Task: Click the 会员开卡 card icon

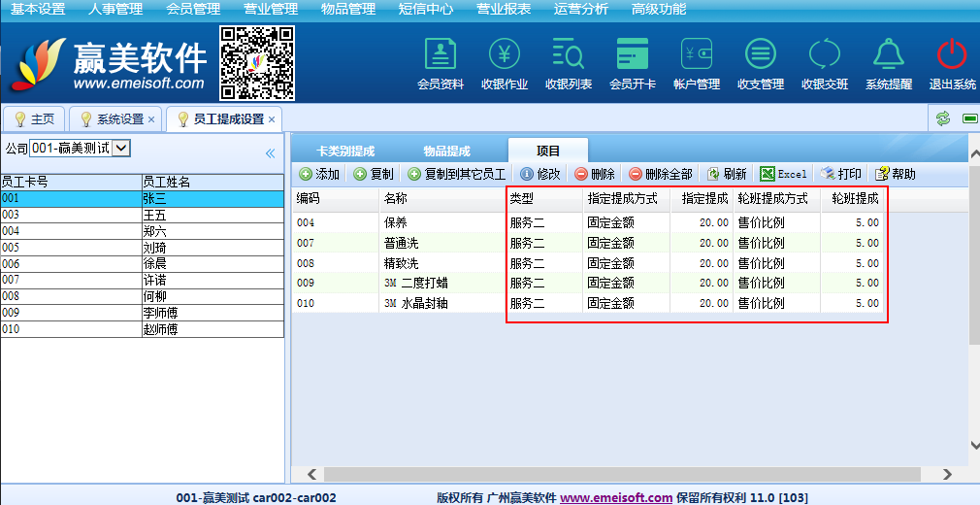Action: [633, 54]
